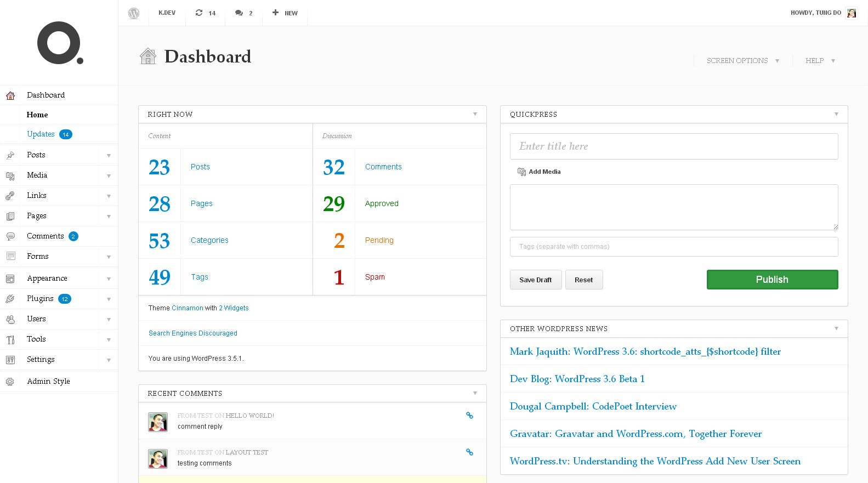
Task: Collapse the QuickPress widget
Action: [836, 114]
